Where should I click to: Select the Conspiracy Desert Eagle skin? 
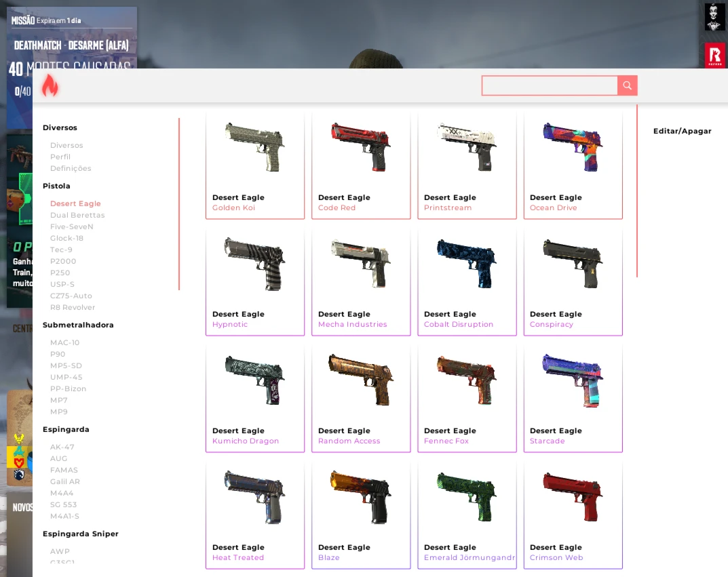[573, 281]
